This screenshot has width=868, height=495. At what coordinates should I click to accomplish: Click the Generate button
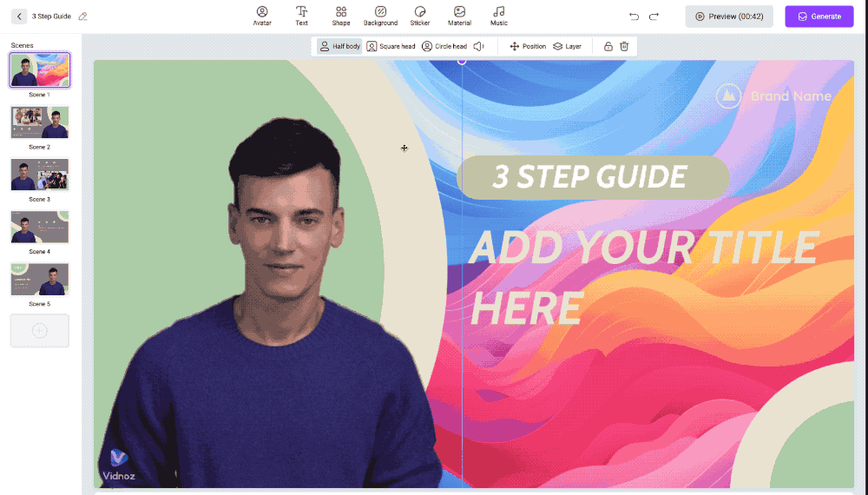click(x=819, y=16)
